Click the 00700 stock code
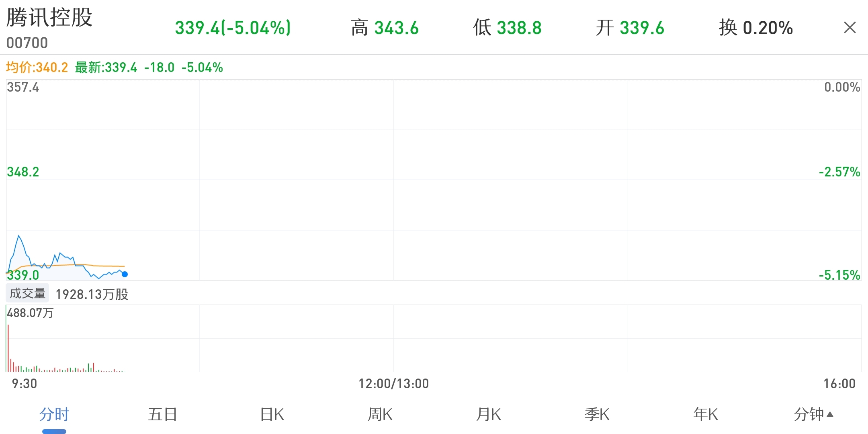Screen dimensions: 868x434 point(27,43)
